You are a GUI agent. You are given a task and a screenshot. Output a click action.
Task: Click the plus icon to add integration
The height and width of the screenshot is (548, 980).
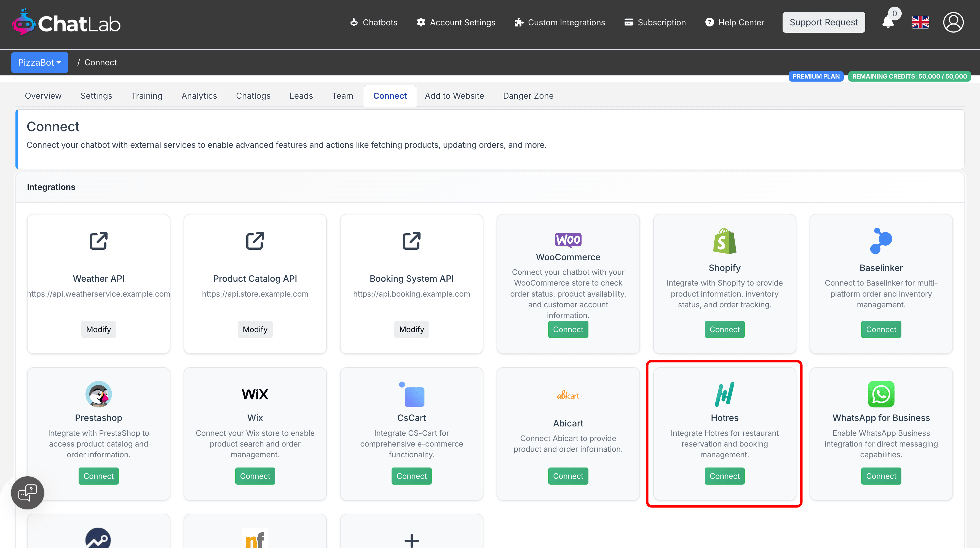(x=411, y=540)
